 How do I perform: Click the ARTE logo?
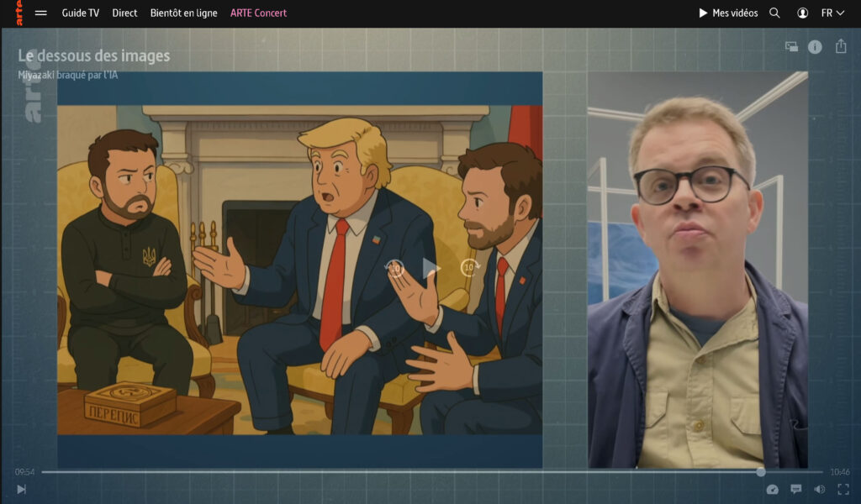[17, 13]
